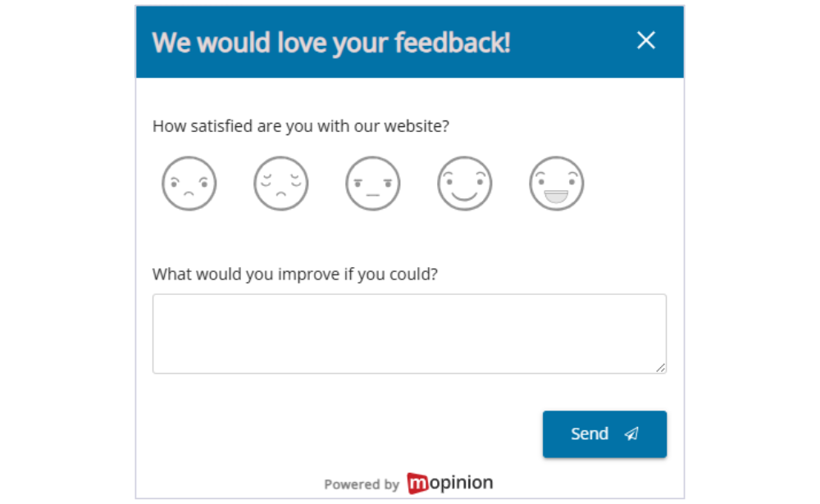Image resolution: width=820 pixels, height=504 pixels.
Task: Click the textarea resize grip corner
Action: (662, 370)
